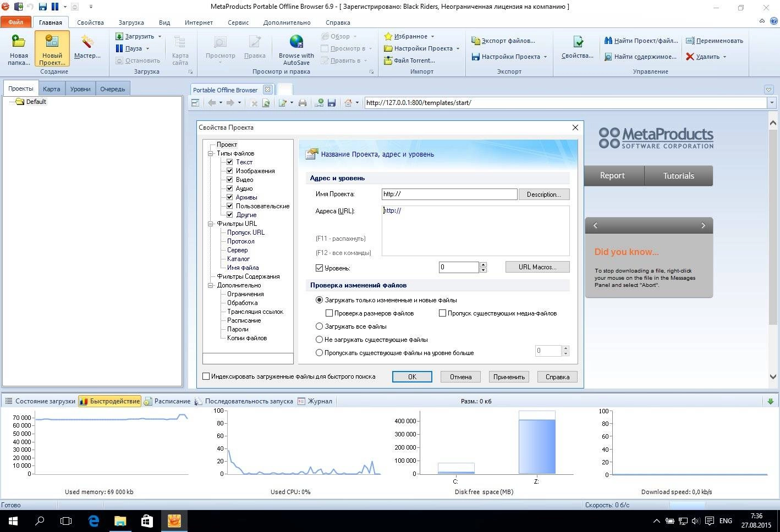780x532 pixels.
Task: Open File Explorer from taskbar
Action: pos(120,520)
